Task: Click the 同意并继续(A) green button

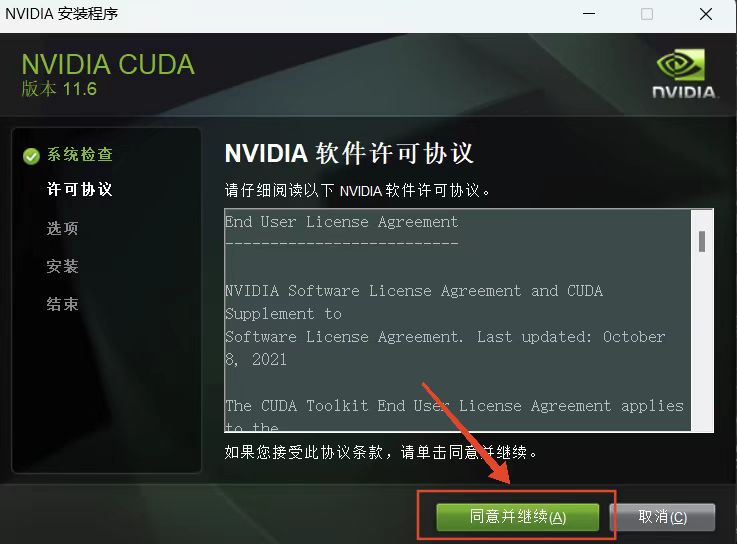Action: pyautogui.click(x=517, y=517)
